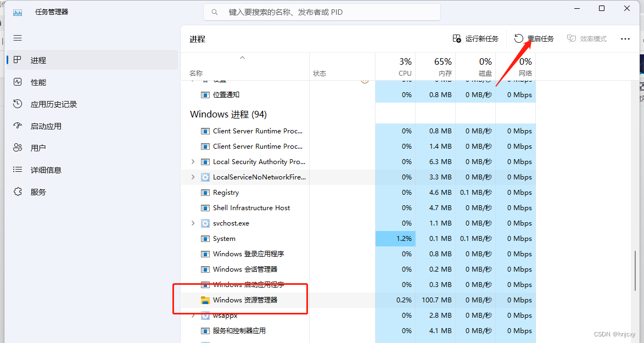Expand the LocalServiceNoNetworkFirewall row
The height and width of the screenshot is (343, 644).
tap(193, 177)
